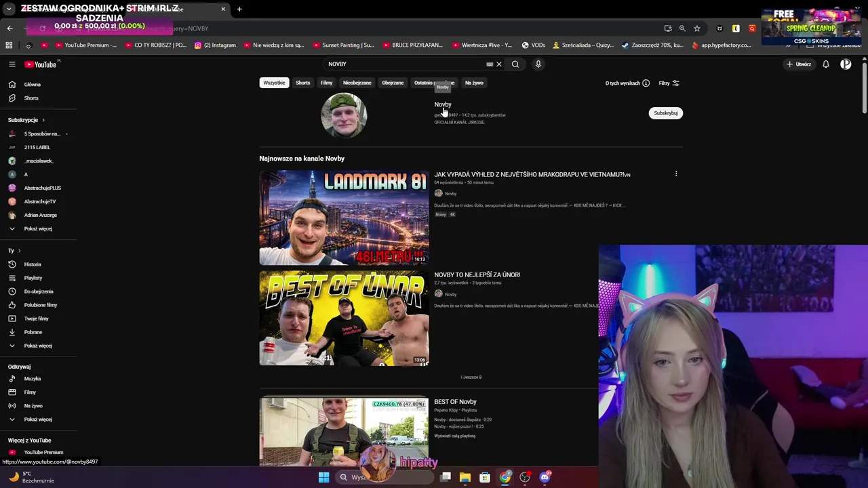This screenshot has width=868, height=488.
Task: Click Pokaż więcej under Odkrywaj
Action: [x=38, y=420]
